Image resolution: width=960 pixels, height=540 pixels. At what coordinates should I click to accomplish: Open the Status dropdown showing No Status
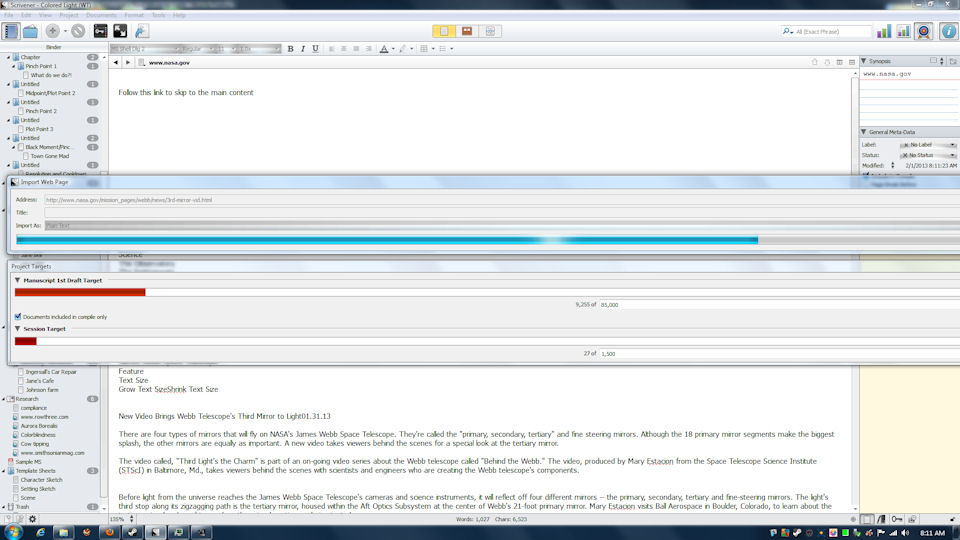click(928, 156)
